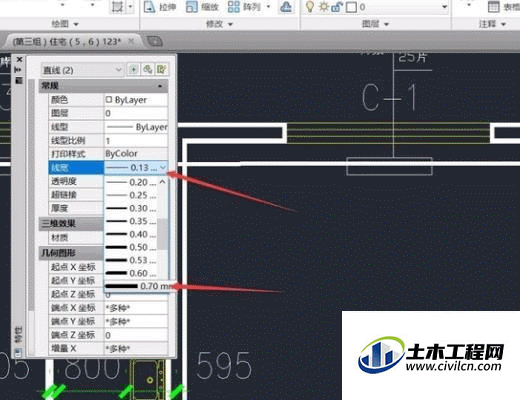
Task: Toggle the layer freeze sun icon
Action: coord(323,7)
